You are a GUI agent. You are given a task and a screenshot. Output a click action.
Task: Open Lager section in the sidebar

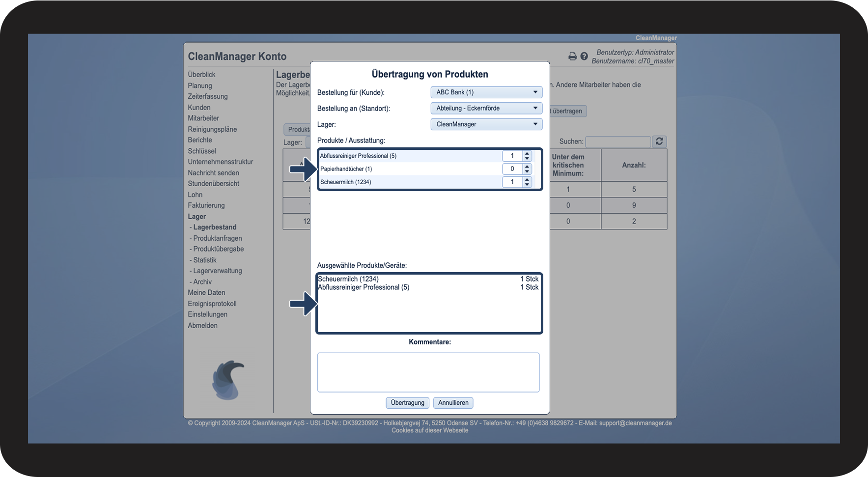(197, 217)
